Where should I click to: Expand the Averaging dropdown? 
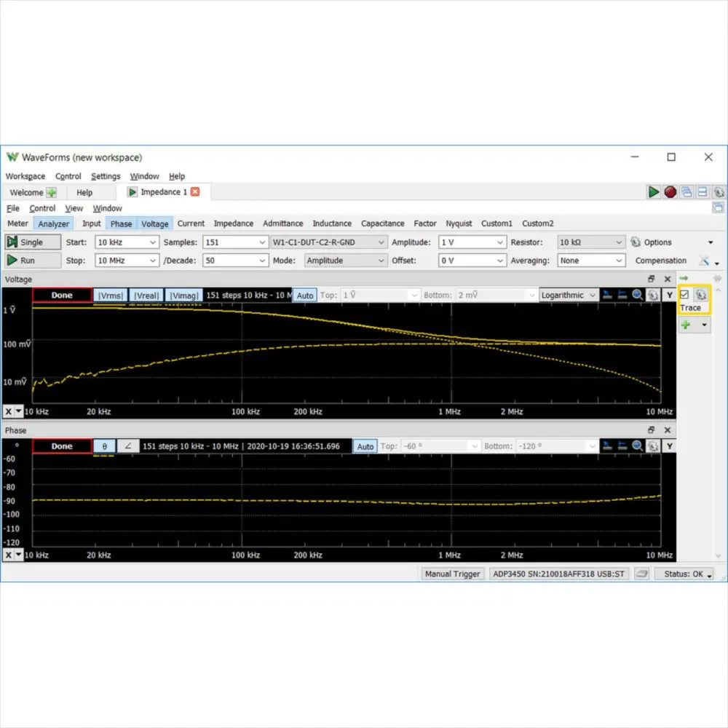click(619, 261)
